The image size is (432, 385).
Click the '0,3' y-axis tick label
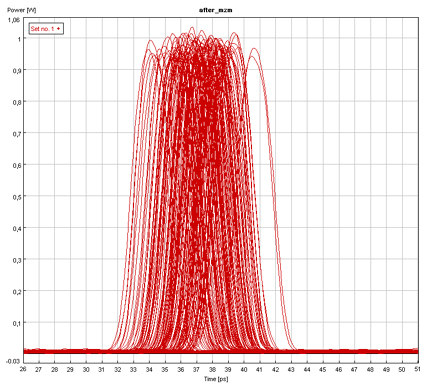pos(17,260)
